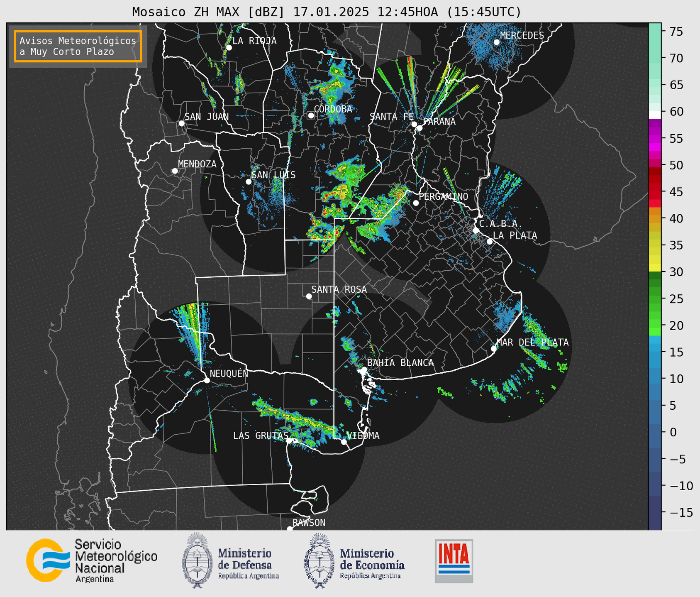Click the Pergamino city marker
This screenshot has width=700, height=597.
coord(416,203)
